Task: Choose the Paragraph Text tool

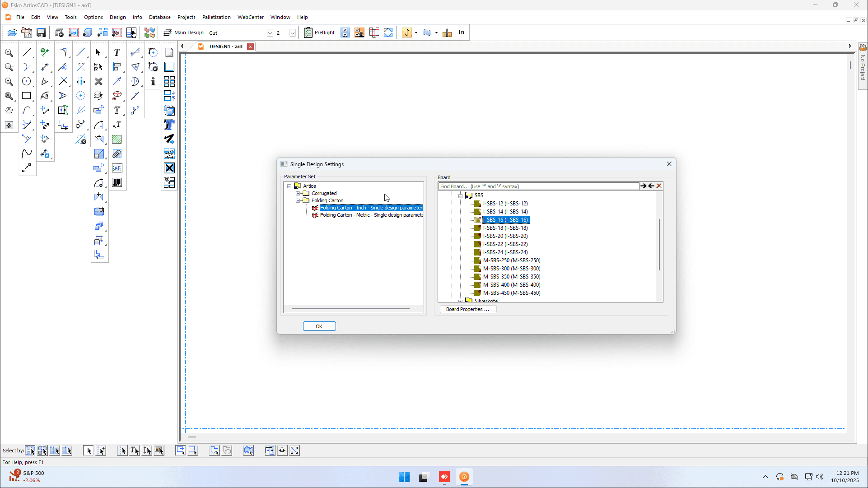Action: coord(117,110)
